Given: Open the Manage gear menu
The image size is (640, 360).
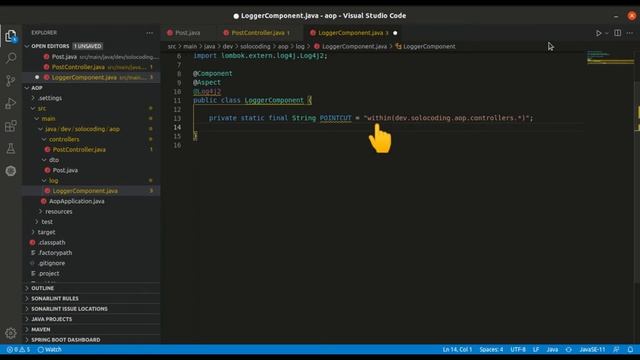Looking at the screenshot, I should click(x=11, y=333).
